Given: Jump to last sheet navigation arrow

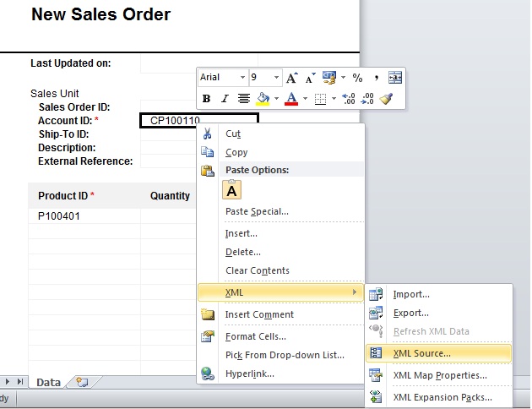Looking at the screenshot, I should 20,381.
